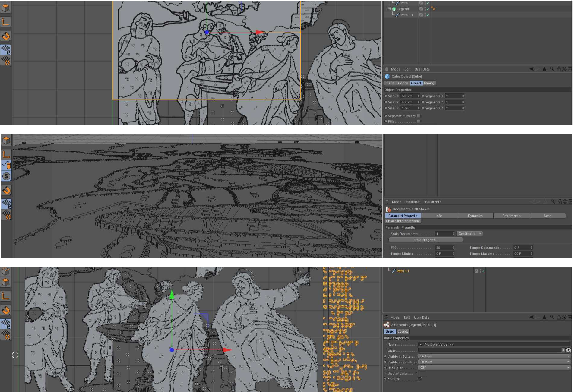Screen dimensions: 573x392
Task: Open the Use Color dropdown
Action: coord(495,368)
